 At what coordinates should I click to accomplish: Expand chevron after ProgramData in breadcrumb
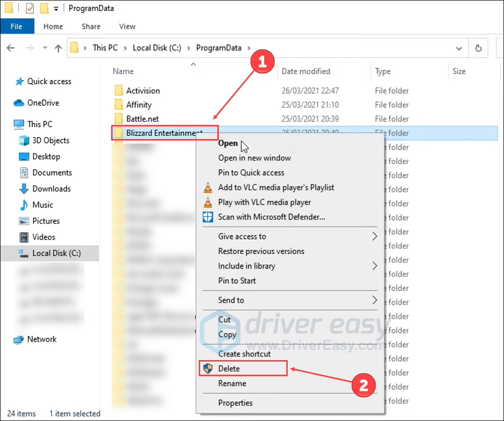(249, 48)
